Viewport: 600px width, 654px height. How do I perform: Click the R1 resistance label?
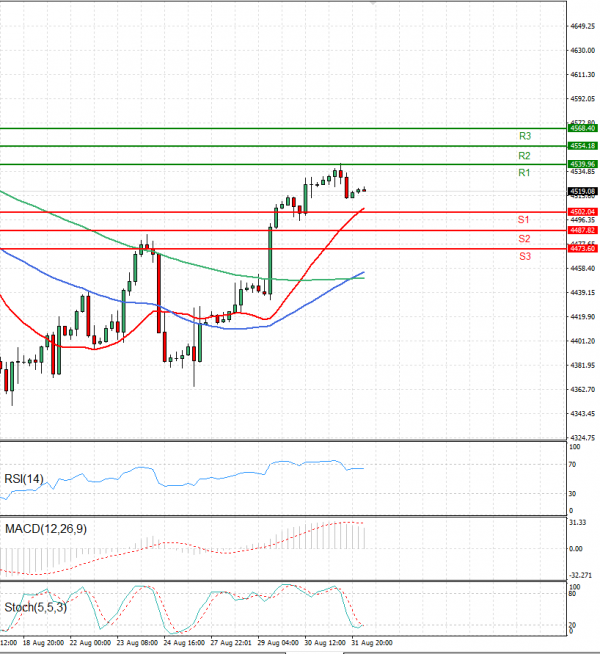524,173
